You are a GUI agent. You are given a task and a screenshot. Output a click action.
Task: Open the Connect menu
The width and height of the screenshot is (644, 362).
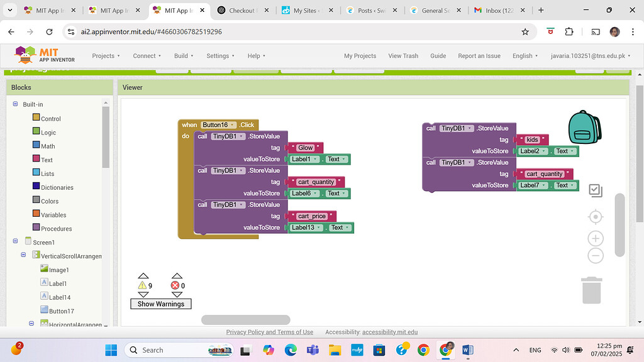tap(147, 56)
